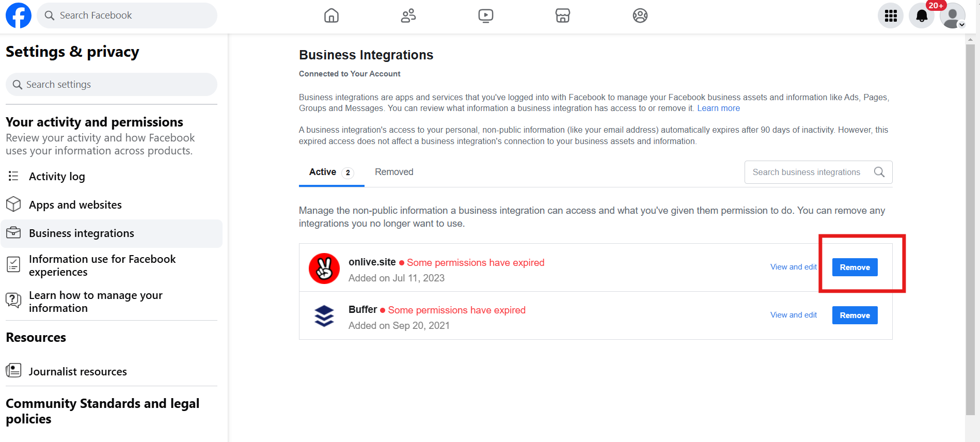The image size is (980, 442).
Task: Open the grid Menu icon
Action: 891,16
